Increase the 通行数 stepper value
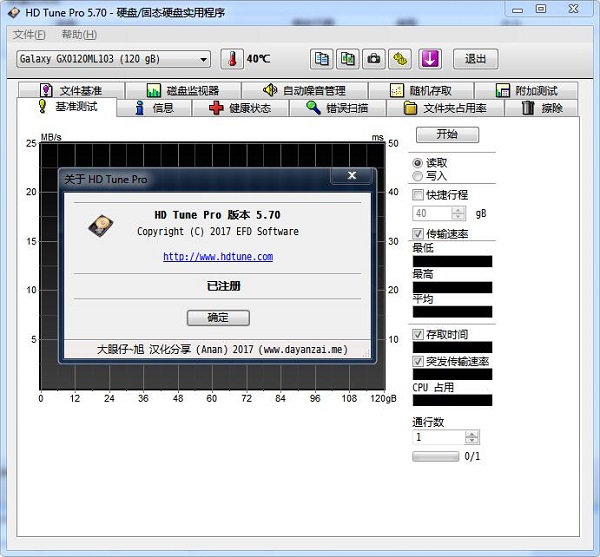 tap(474, 433)
